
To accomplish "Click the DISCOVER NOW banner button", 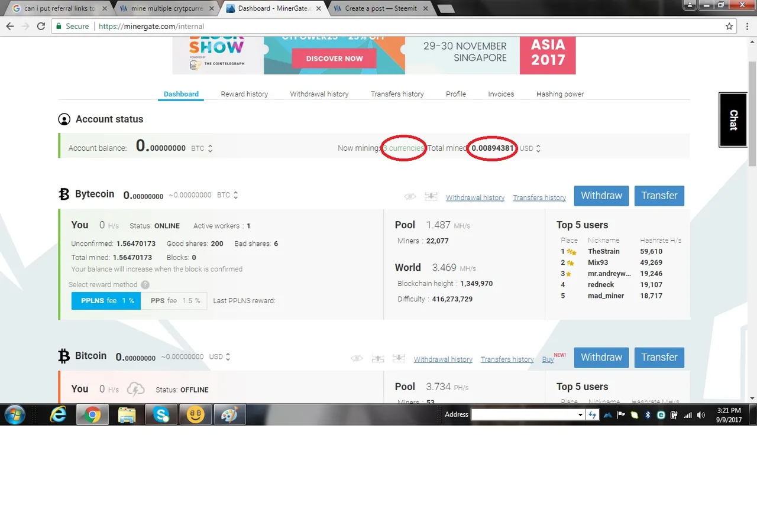I will coord(335,59).
